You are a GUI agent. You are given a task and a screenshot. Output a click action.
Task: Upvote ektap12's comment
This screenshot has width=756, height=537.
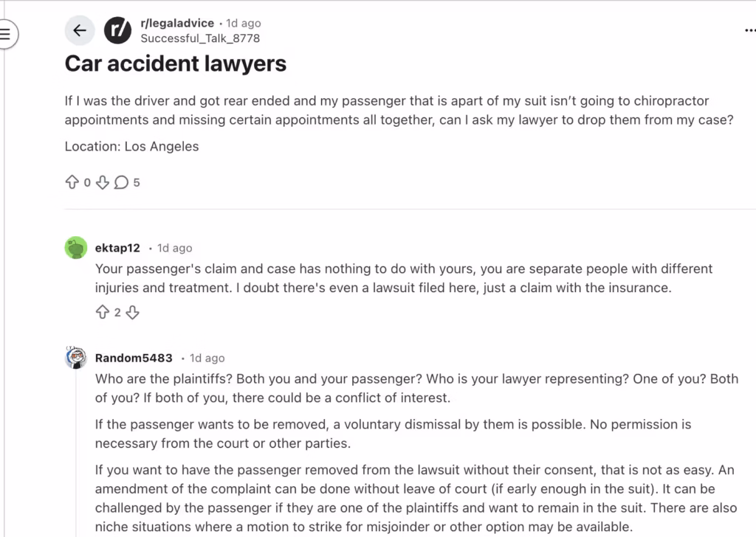coord(103,312)
